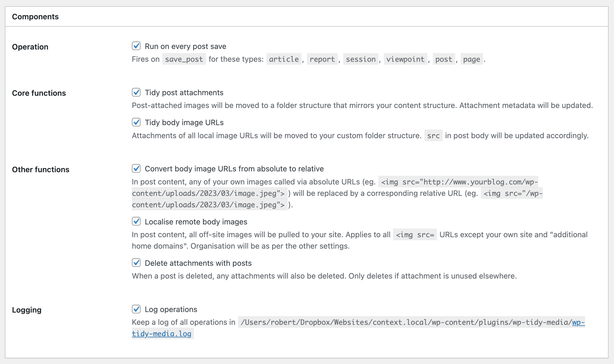Open the wp-tidy-media.log link
614x364 pixels.
click(x=161, y=334)
